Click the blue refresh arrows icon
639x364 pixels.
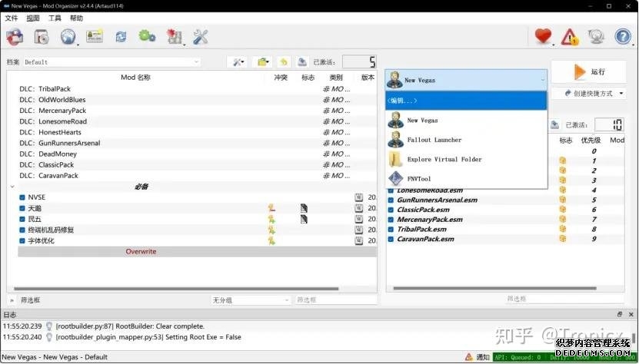pos(121,36)
